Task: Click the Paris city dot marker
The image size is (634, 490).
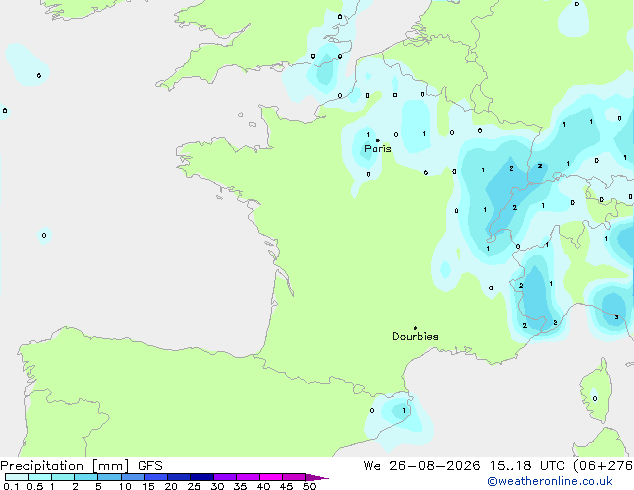Action: pos(378,140)
